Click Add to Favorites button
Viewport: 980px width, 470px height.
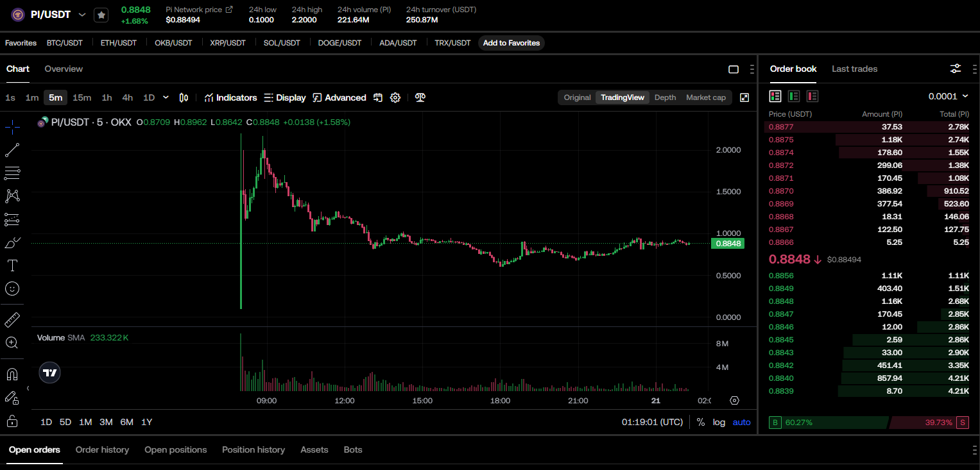click(511, 43)
